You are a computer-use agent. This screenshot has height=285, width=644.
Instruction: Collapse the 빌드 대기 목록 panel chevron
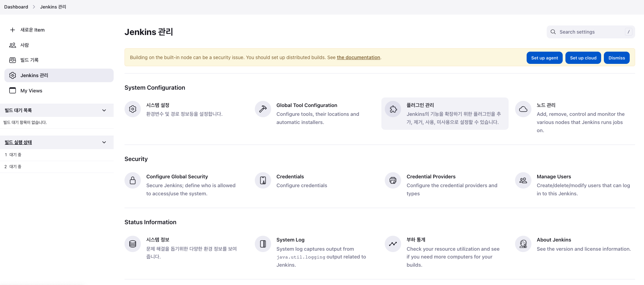click(x=104, y=110)
